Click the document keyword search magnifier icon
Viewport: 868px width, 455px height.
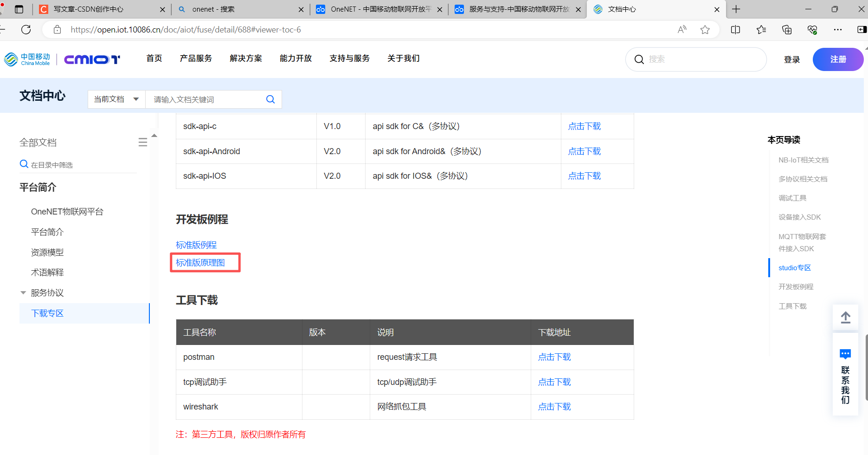click(x=270, y=99)
